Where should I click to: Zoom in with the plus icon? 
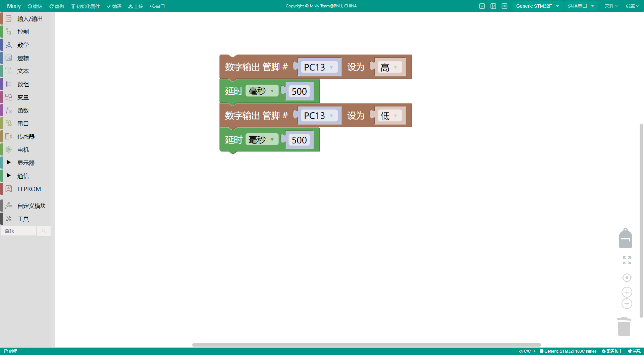[x=627, y=292]
